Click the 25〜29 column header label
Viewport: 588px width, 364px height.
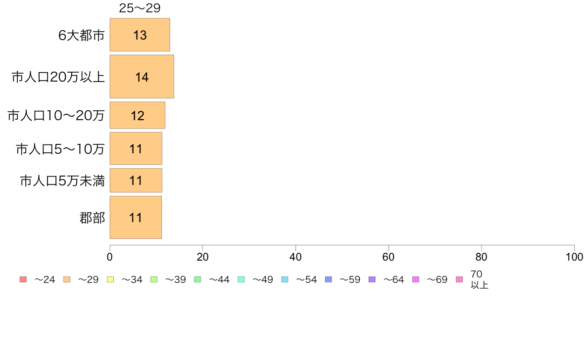pyautogui.click(x=140, y=8)
